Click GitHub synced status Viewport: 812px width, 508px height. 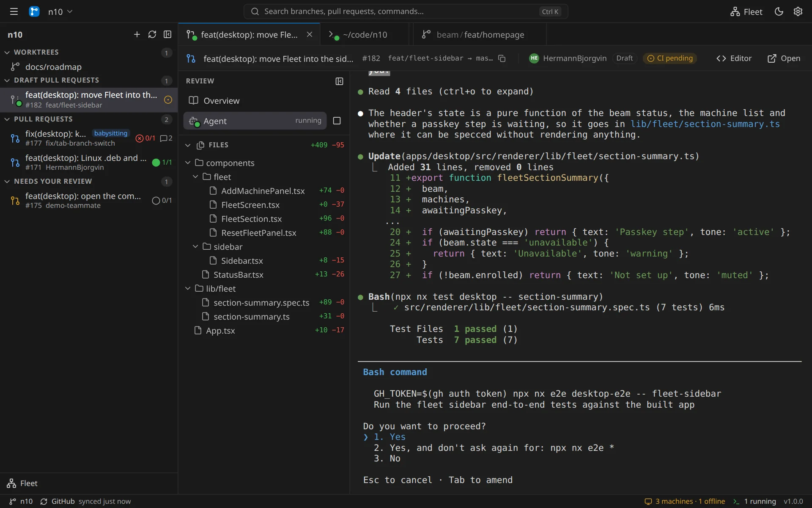85,501
